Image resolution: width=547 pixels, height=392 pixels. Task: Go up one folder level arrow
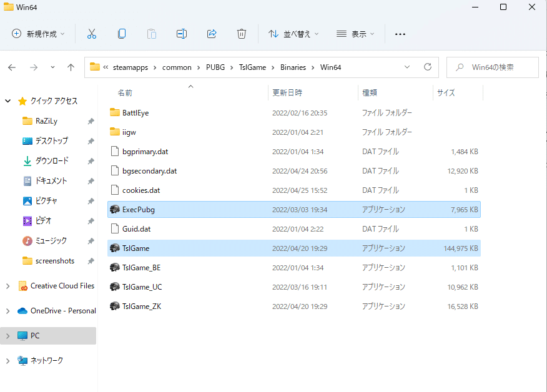pyautogui.click(x=71, y=67)
